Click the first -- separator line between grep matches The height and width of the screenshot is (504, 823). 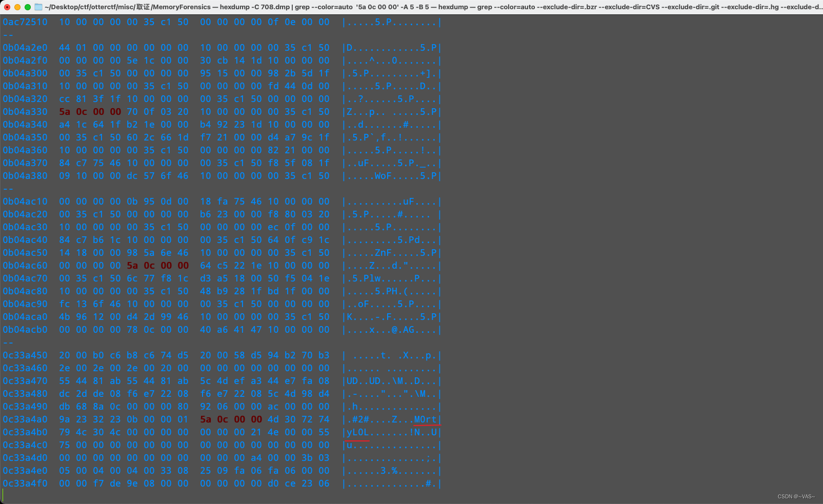8,35
